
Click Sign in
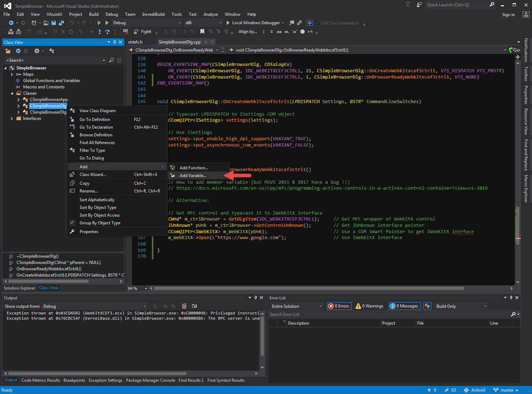tap(508, 15)
